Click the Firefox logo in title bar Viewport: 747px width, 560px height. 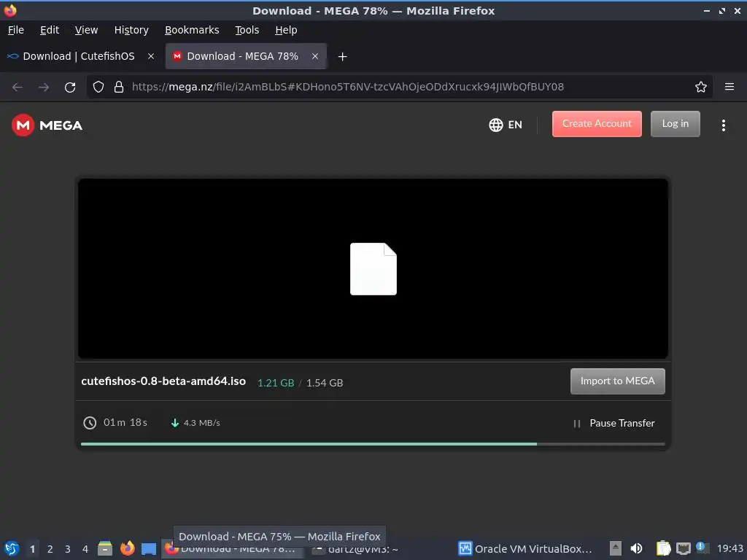coord(10,10)
